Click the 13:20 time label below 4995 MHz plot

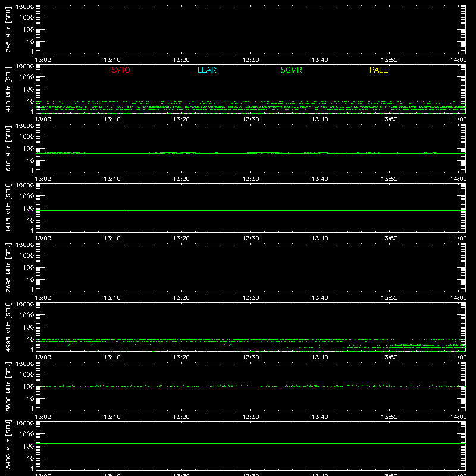click(x=181, y=358)
